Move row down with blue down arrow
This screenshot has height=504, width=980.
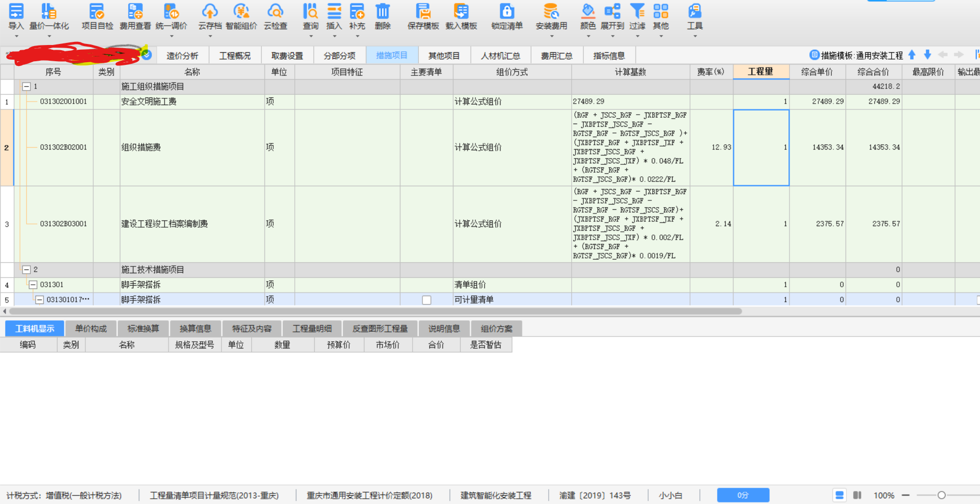(x=928, y=55)
